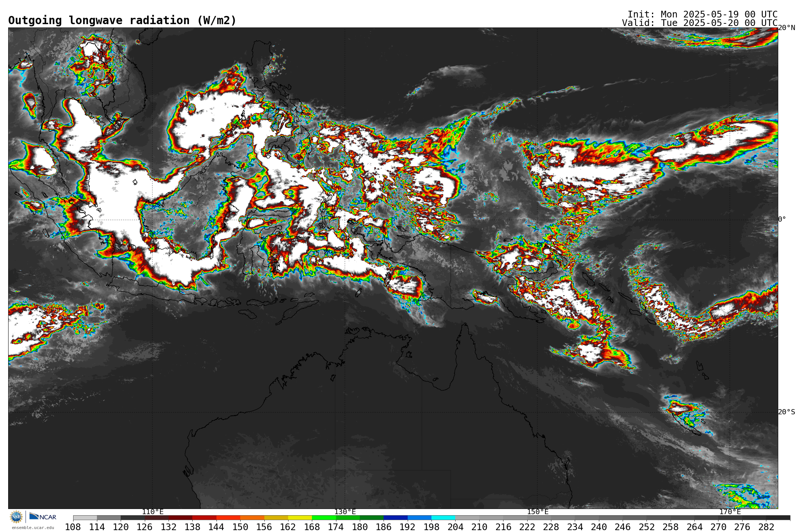Click the 170°E longitude label
This screenshot has height=532, width=802.
[730, 512]
